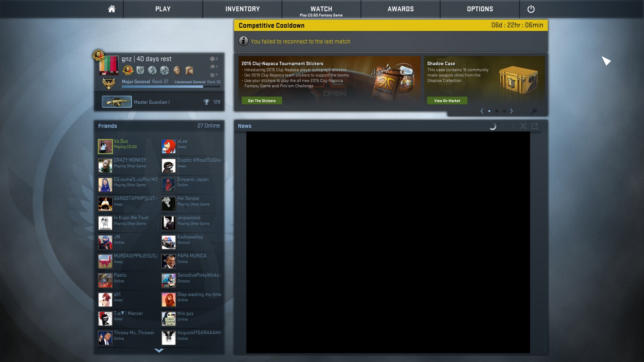The height and width of the screenshot is (362, 644).
Task: Open the gnz profile avatar
Action: coord(109,65)
